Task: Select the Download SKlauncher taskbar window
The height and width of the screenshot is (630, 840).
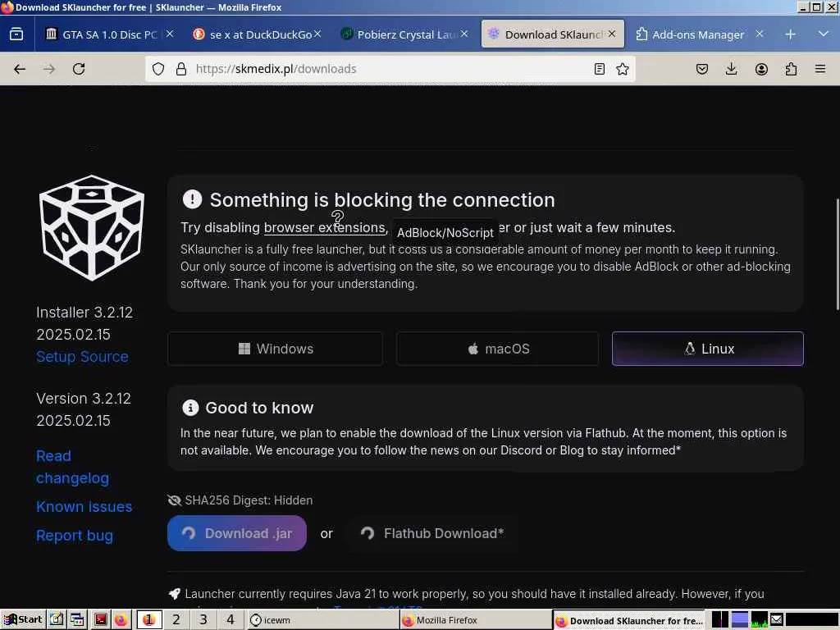Action: coord(629,620)
